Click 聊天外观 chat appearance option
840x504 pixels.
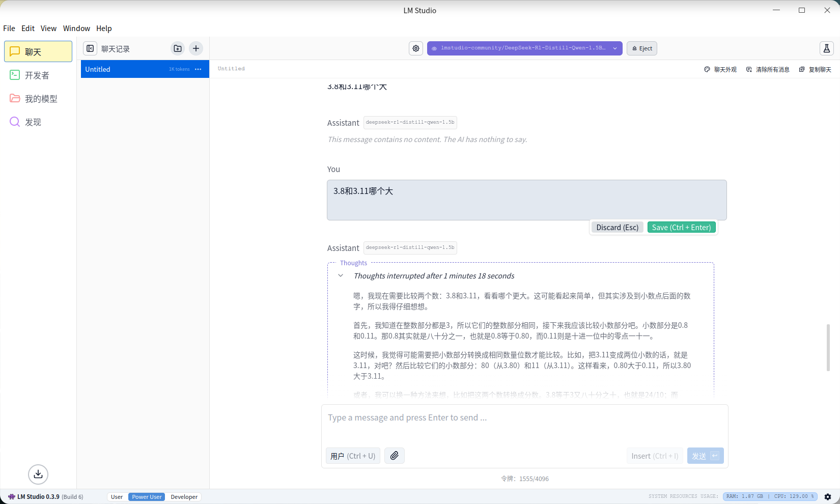[720, 69]
